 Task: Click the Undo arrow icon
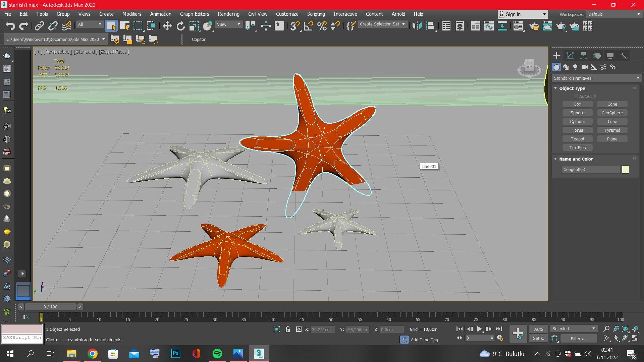pyautogui.click(x=10, y=26)
